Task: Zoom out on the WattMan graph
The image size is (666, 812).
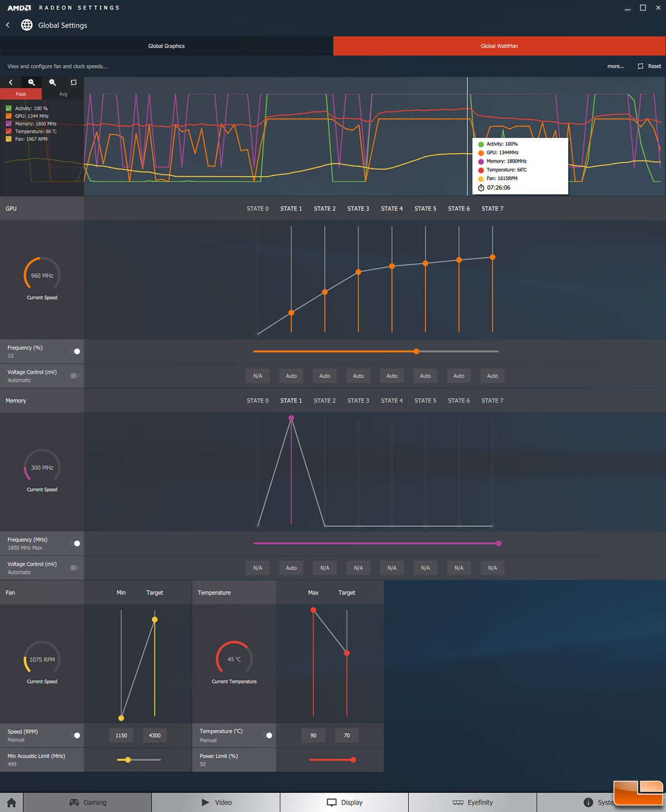Action: click(x=53, y=82)
